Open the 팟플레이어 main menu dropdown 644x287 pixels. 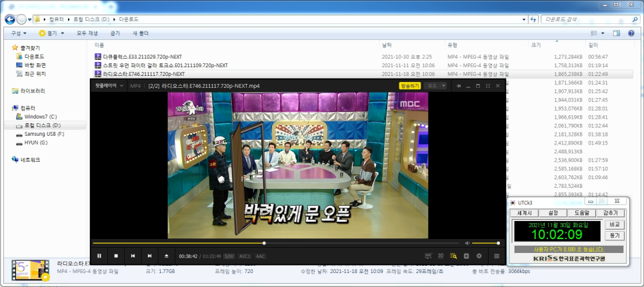tap(109, 86)
